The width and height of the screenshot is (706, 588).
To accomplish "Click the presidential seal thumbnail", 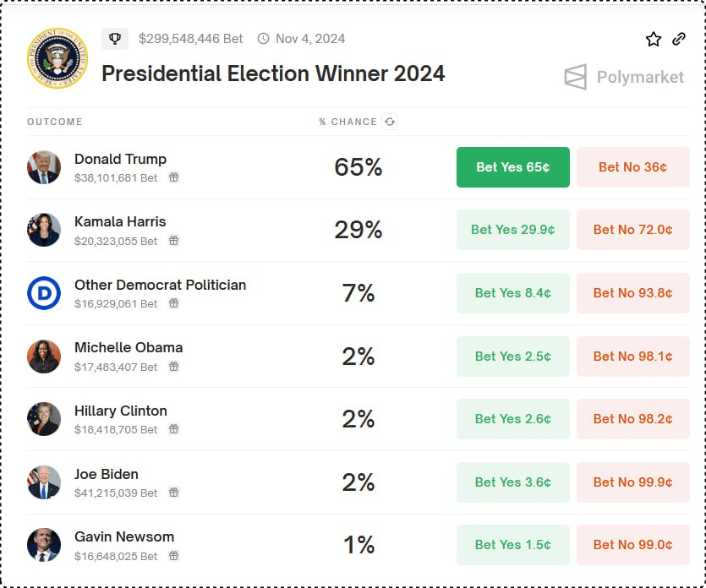I will coord(57,58).
